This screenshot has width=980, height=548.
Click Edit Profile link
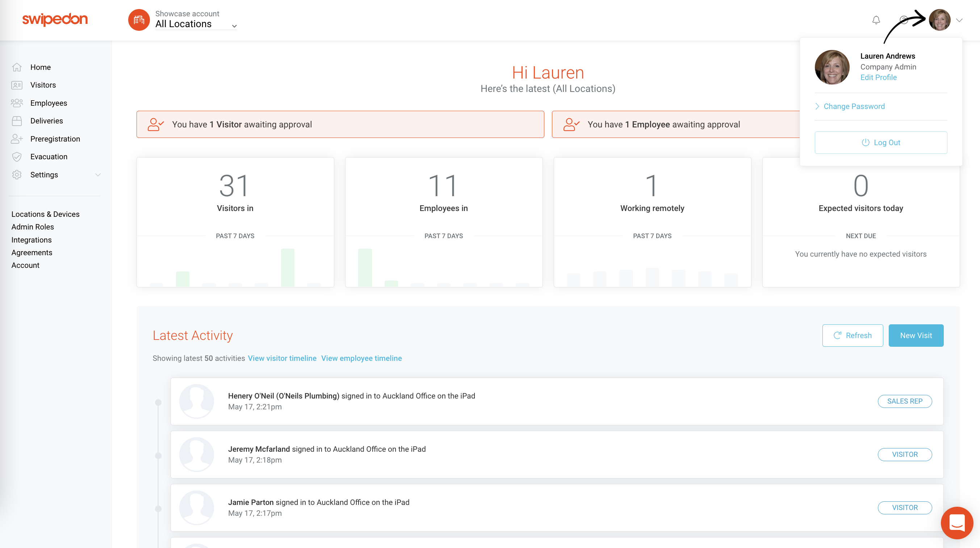(879, 77)
